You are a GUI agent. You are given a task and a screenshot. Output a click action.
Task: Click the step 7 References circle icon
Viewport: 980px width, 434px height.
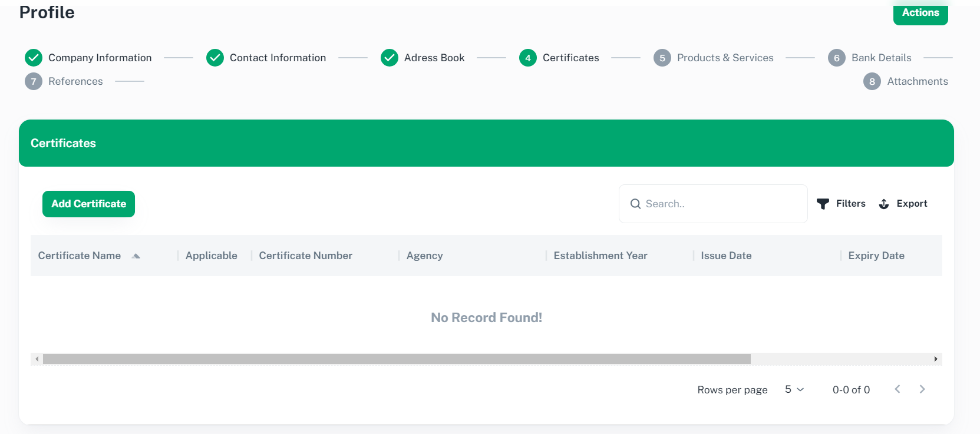34,81
